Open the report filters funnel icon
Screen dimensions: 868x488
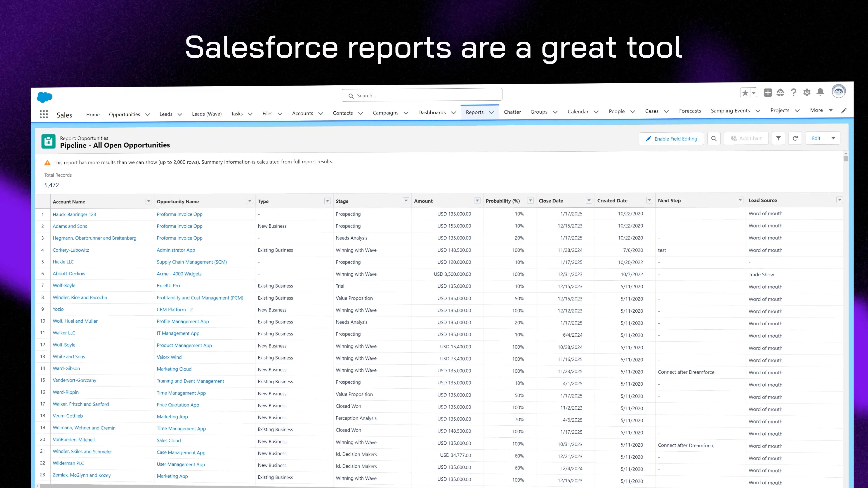778,138
